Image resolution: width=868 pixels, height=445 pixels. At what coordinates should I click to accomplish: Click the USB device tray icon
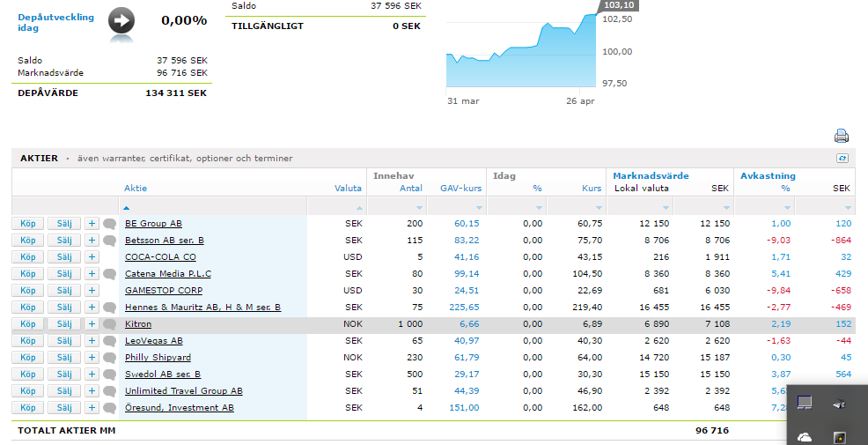coord(839,404)
